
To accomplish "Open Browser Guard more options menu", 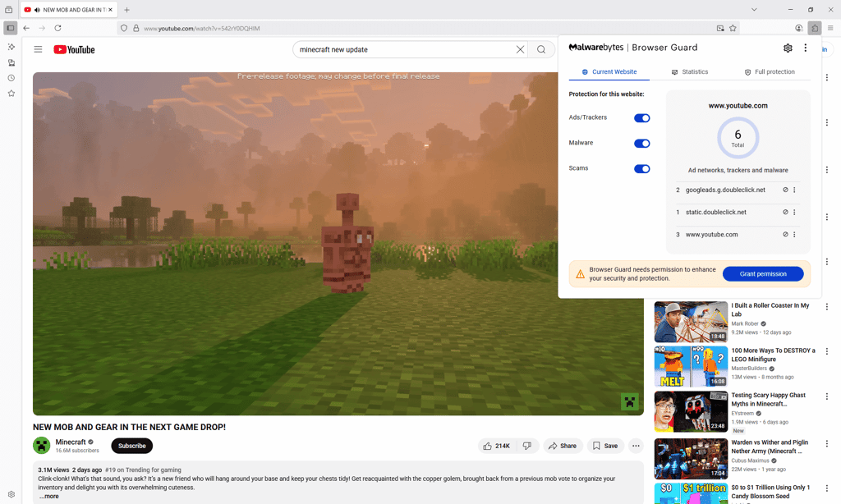I will point(805,48).
